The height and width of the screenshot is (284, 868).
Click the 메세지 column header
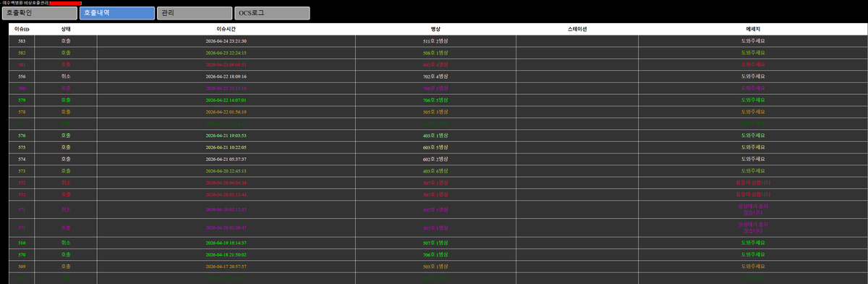[753, 29]
